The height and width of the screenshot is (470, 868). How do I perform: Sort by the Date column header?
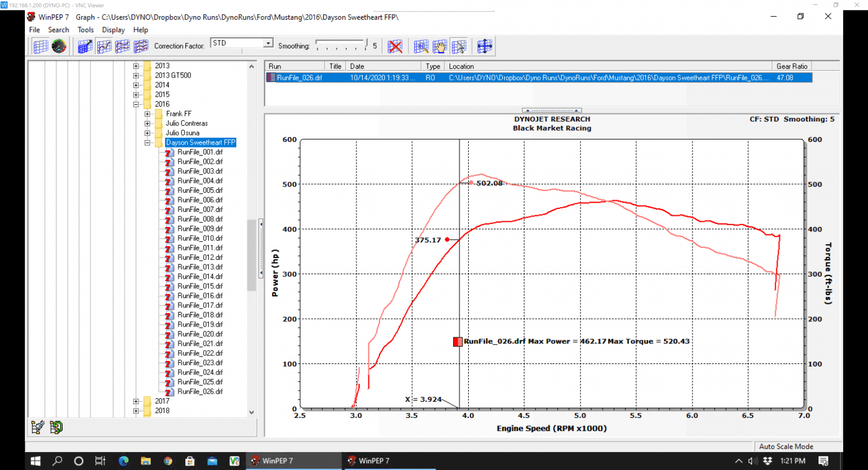click(384, 66)
